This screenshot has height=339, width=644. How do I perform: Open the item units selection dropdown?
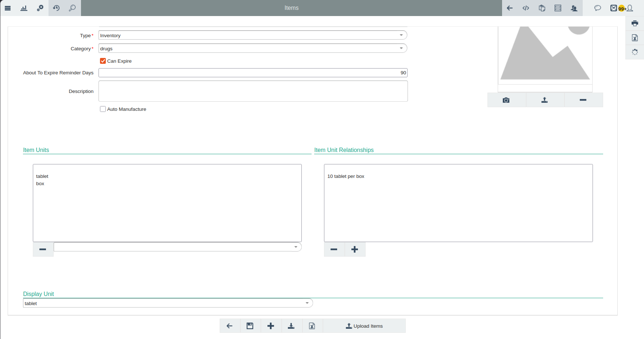click(x=177, y=247)
